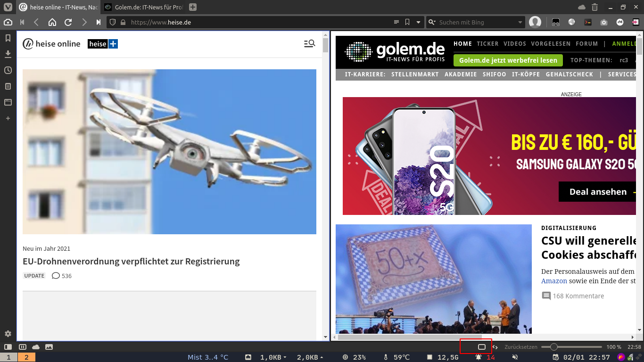Open the Notes panel in sidebar
This screenshot has width=644, height=362.
click(x=8, y=86)
